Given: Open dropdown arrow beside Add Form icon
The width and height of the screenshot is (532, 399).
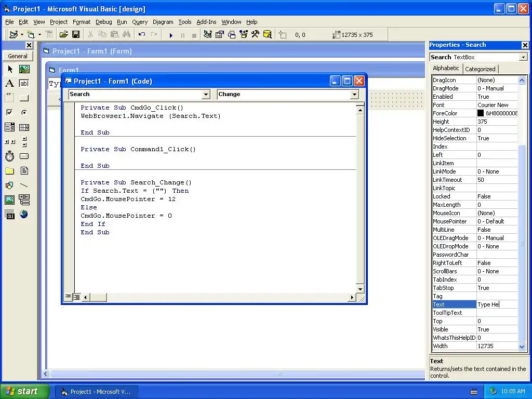Looking at the screenshot, I should point(39,35).
